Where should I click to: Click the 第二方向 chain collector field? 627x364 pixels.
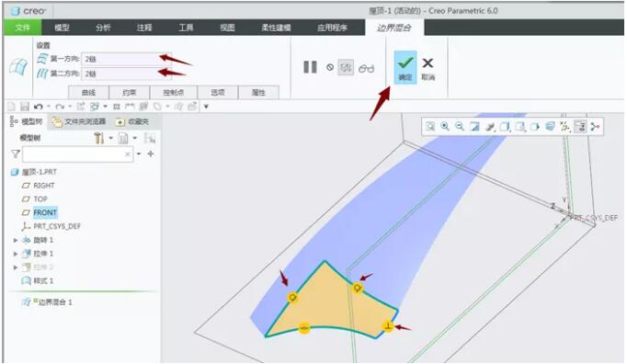[126, 74]
